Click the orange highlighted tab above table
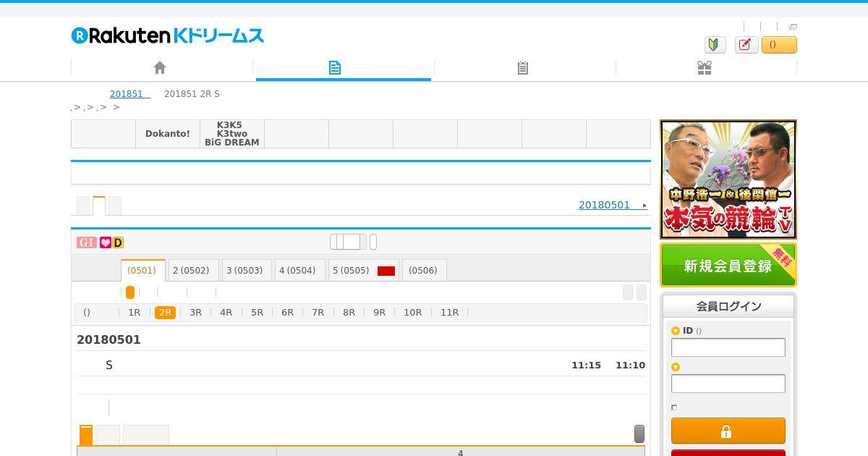868x456 pixels. [x=86, y=435]
